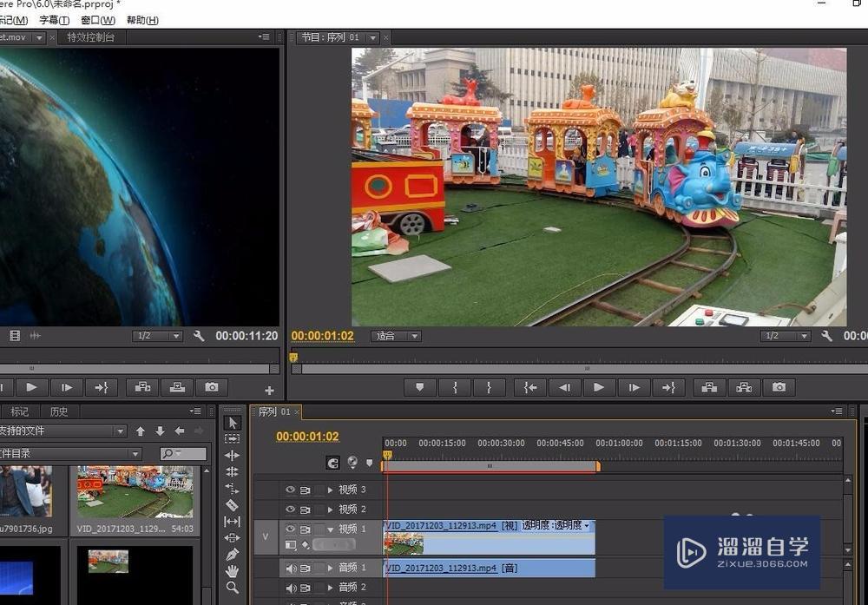
Task: Click the media browser back arrow
Action: 180,431
